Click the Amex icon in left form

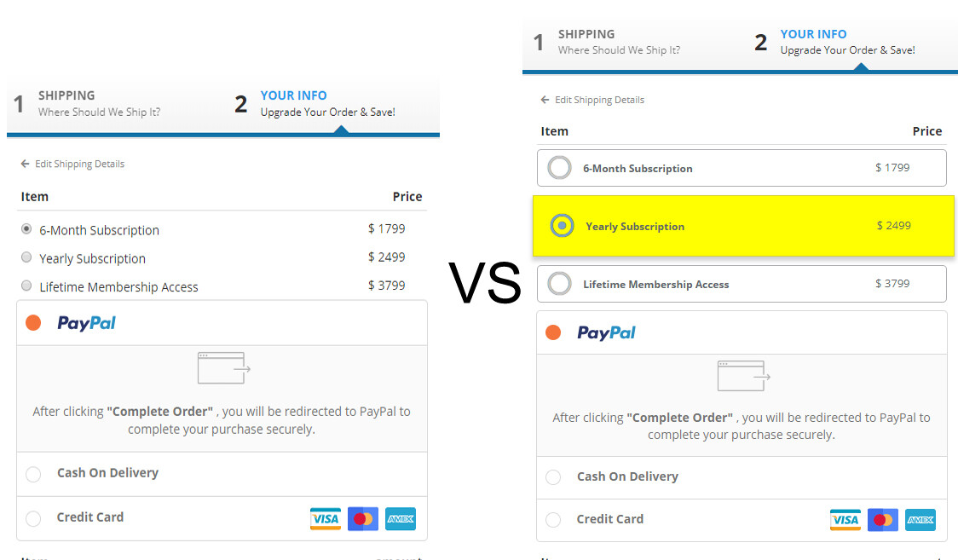click(401, 518)
